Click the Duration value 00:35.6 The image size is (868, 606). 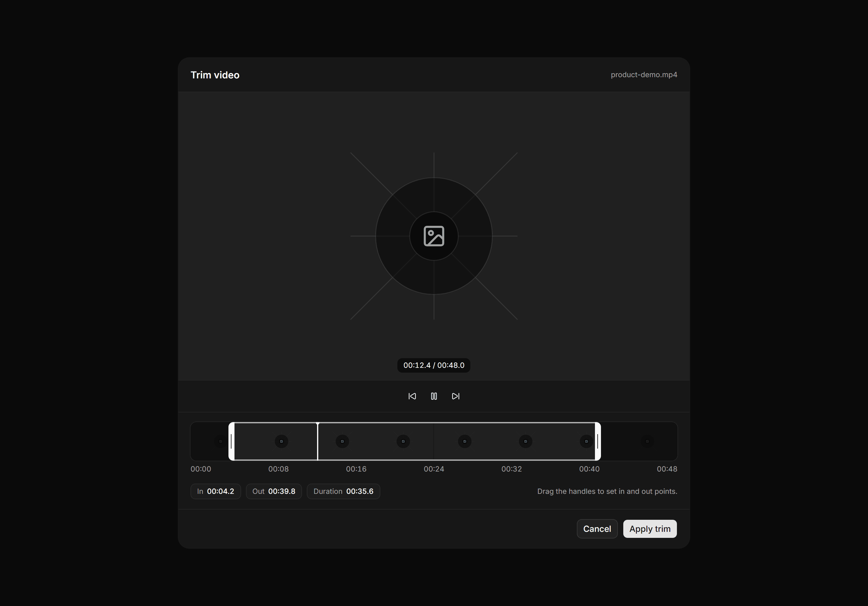pos(360,491)
